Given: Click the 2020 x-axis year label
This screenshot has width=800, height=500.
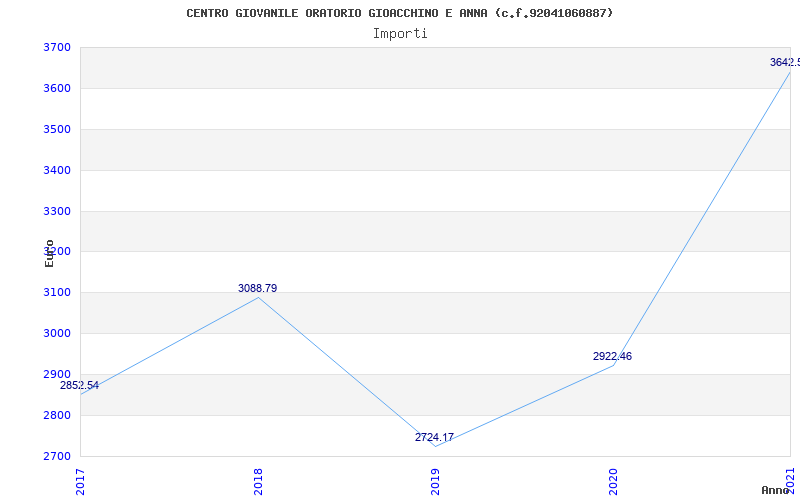Looking at the screenshot, I should click(x=613, y=482).
